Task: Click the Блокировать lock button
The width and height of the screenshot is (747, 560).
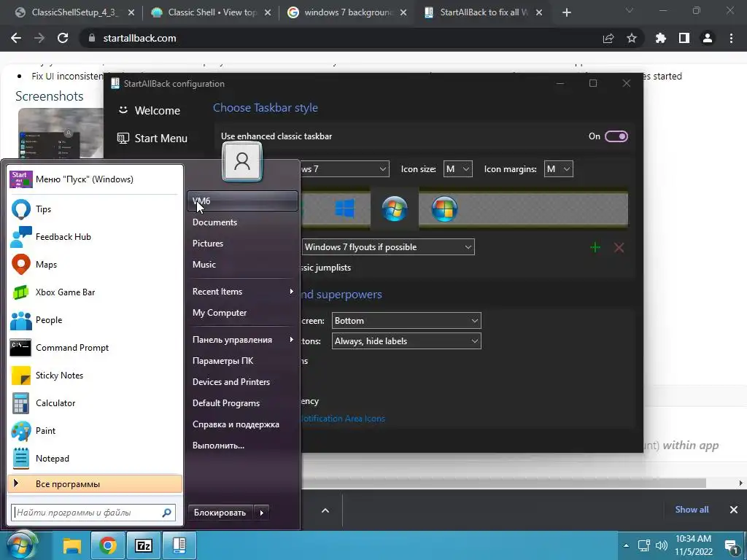Action: [220, 513]
